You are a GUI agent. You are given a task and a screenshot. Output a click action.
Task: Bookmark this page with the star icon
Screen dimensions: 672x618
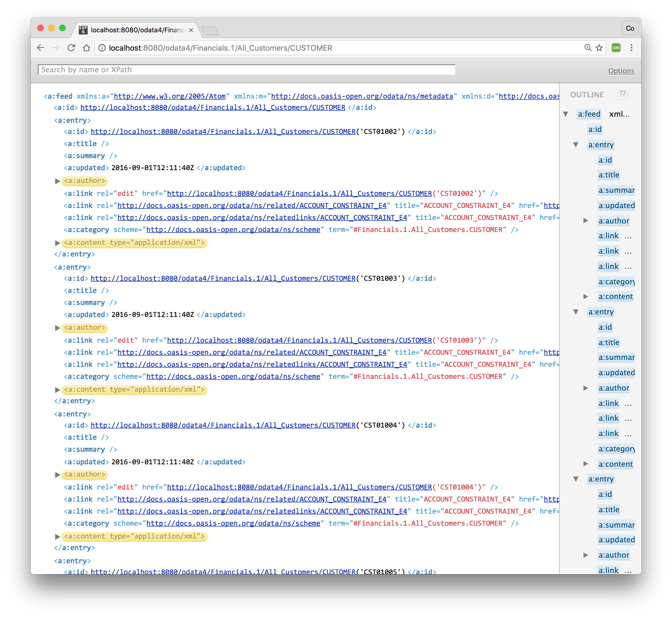click(599, 48)
